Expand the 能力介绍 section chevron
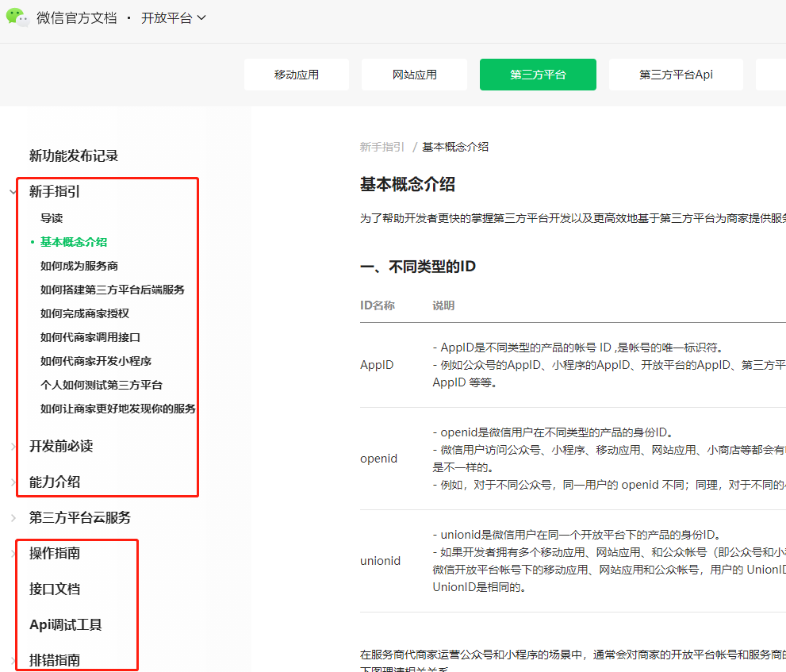The height and width of the screenshot is (672, 786). click(x=13, y=482)
